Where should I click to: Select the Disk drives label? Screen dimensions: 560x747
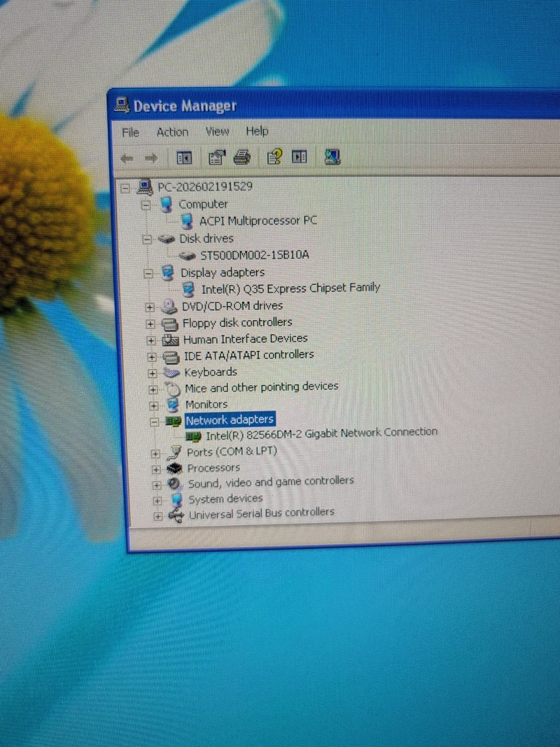[206, 239]
